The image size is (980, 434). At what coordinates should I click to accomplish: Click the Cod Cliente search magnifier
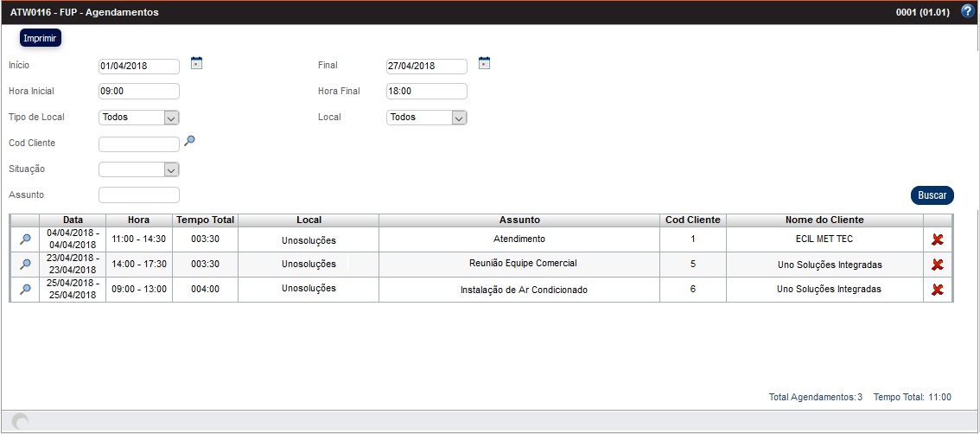pos(190,141)
